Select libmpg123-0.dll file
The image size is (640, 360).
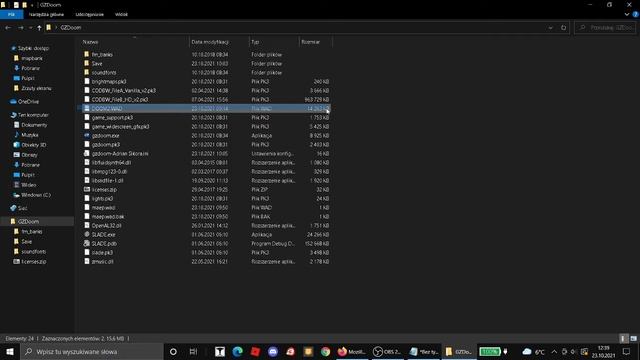click(x=109, y=171)
